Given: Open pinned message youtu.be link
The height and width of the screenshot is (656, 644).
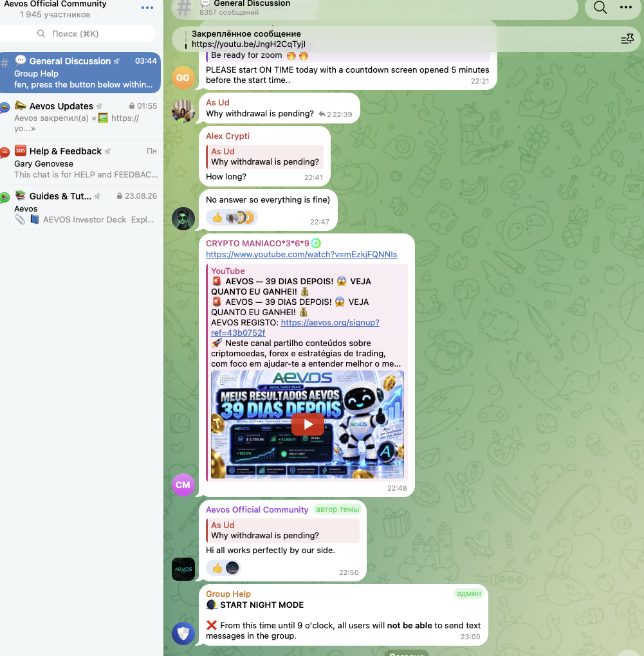Looking at the screenshot, I should click(x=248, y=44).
